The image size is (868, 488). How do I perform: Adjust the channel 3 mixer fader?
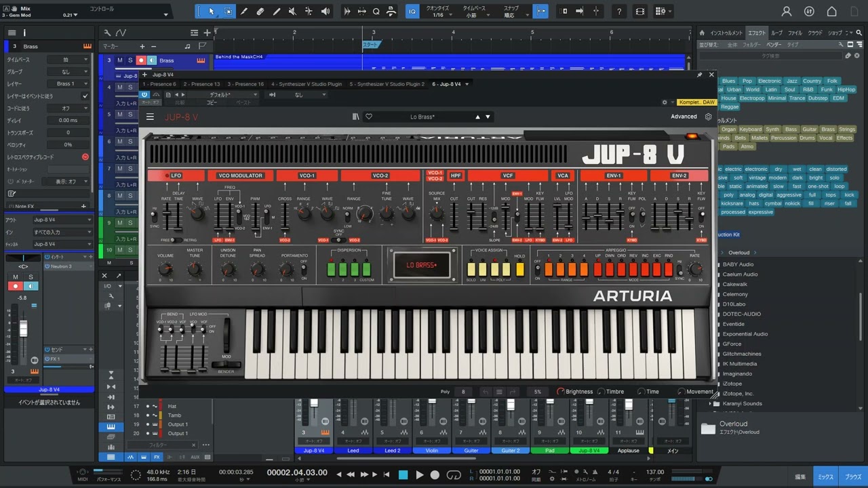tap(313, 403)
